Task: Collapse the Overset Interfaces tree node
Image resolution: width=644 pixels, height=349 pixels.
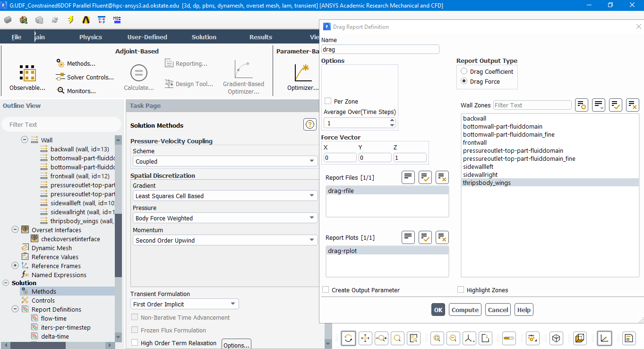Action: (15, 230)
